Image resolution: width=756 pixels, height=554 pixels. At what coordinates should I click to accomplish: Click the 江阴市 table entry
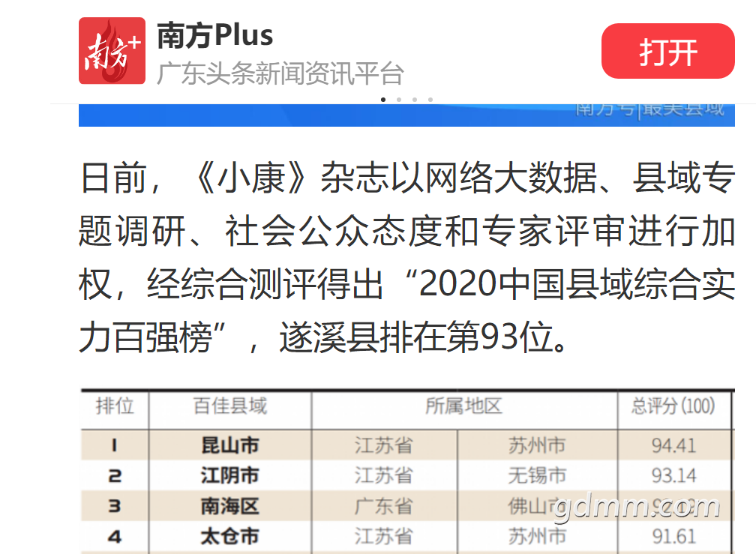(229, 475)
